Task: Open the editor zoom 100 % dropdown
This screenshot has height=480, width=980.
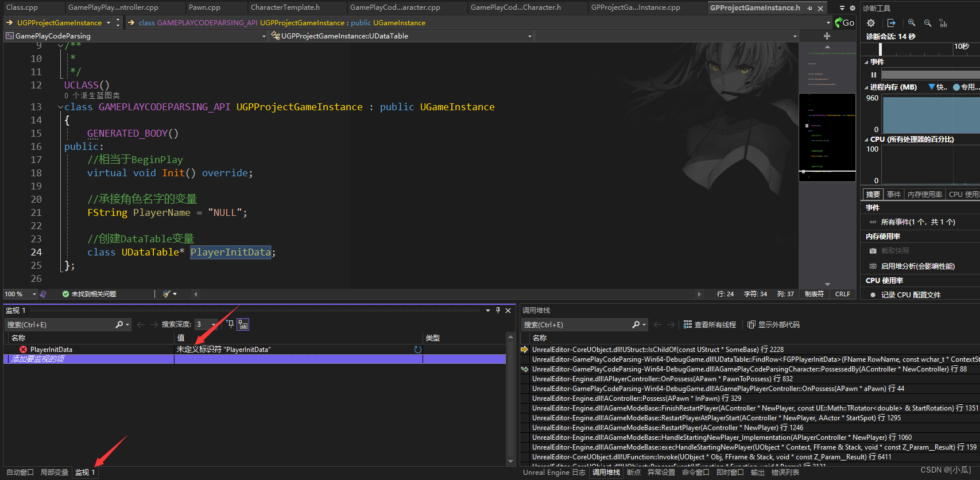Action: click(x=34, y=294)
